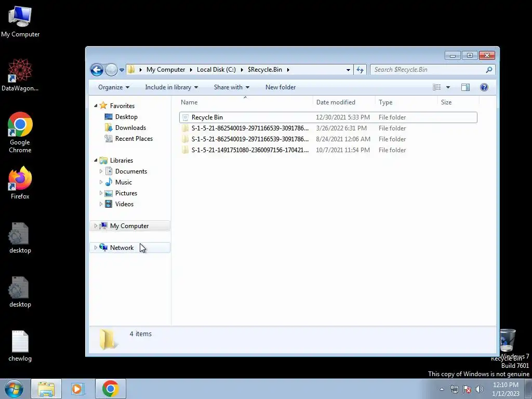This screenshot has height=399, width=532.
Task: Select the Pictures library
Action: pyautogui.click(x=126, y=193)
